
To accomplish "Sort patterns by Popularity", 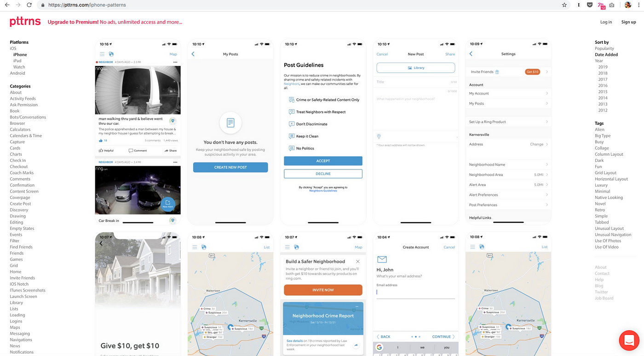I will [604, 48].
